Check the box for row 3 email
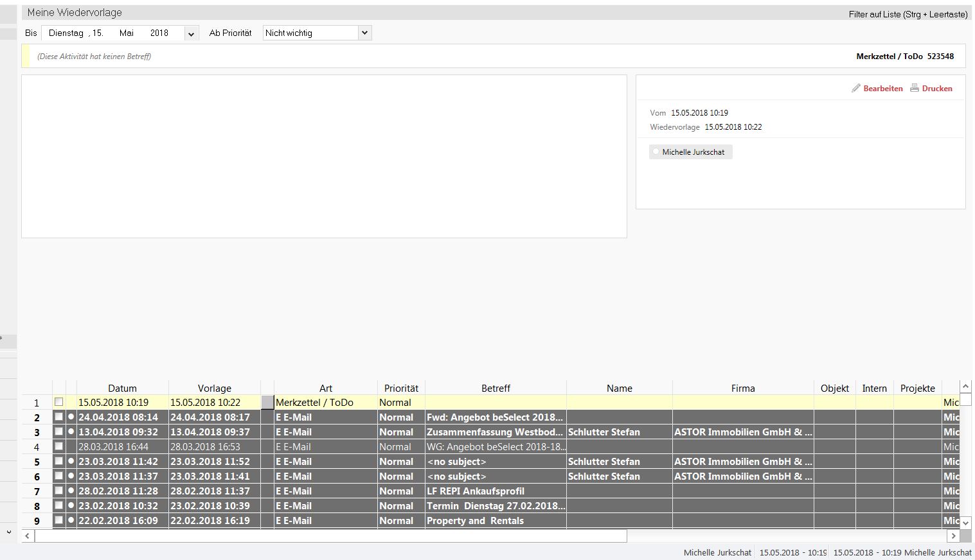The image size is (975, 560). [59, 432]
